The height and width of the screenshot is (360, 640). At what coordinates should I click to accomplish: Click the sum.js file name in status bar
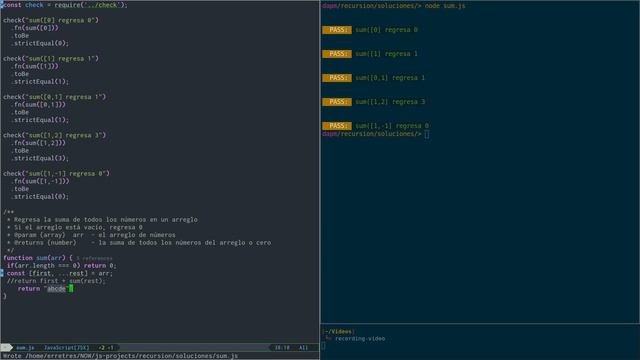[x=25, y=348]
